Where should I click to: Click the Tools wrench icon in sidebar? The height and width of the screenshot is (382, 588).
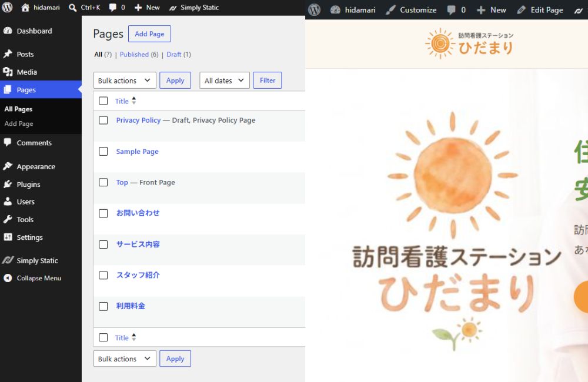point(8,219)
